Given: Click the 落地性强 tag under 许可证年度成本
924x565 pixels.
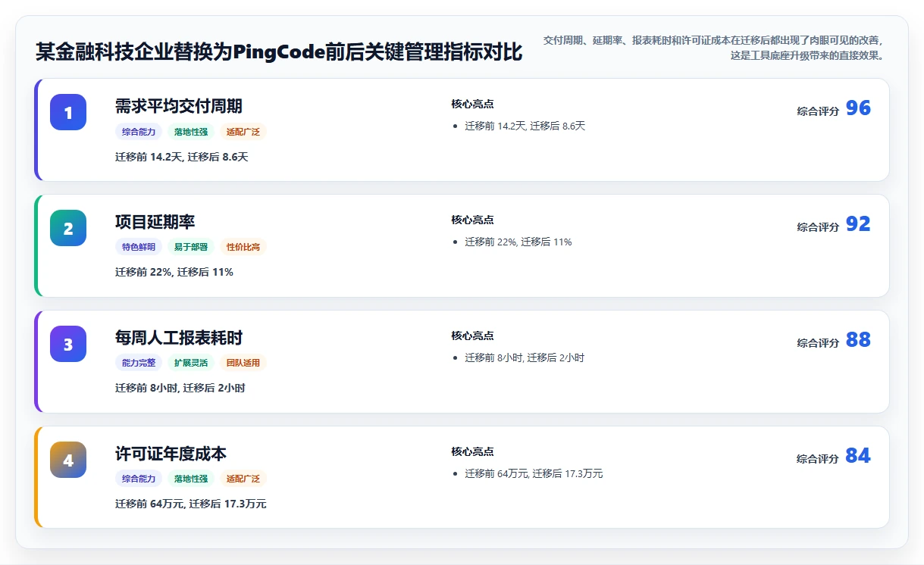Looking at the screenshot, I should pyautogui.click(x=191, y=479).
